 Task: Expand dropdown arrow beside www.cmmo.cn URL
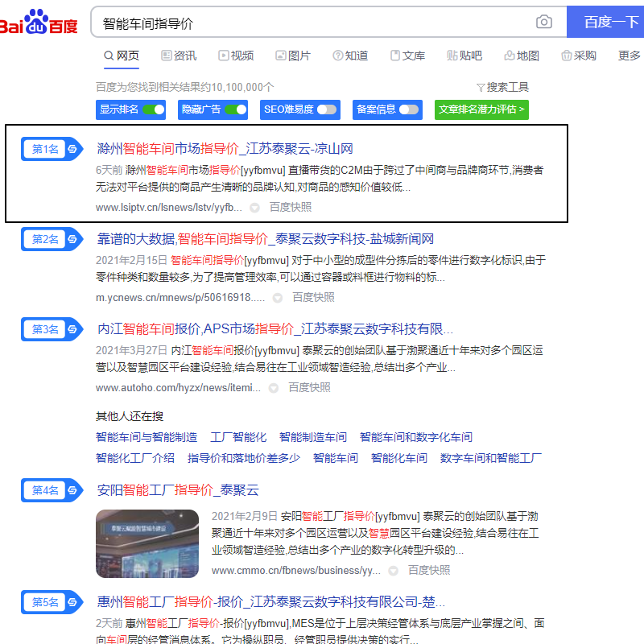[x=393, y=571]
